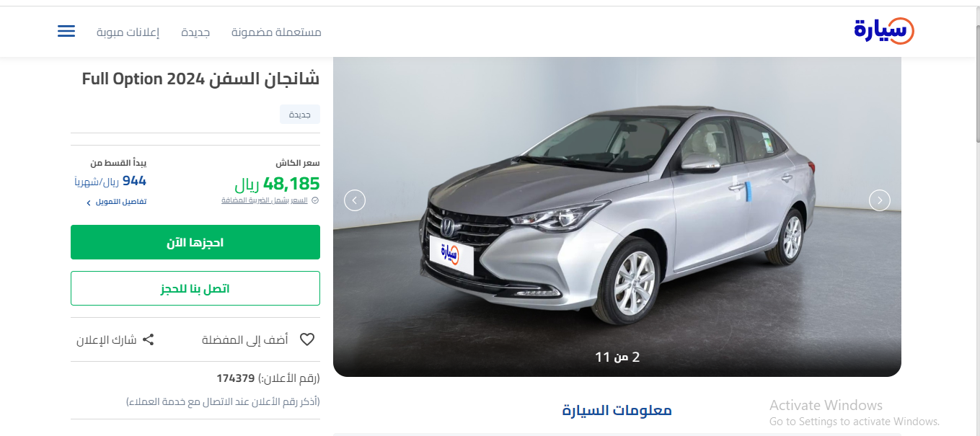Click the اتصل بنا للحجز button
Screen dimensions: 980x436
click(195, 288)
